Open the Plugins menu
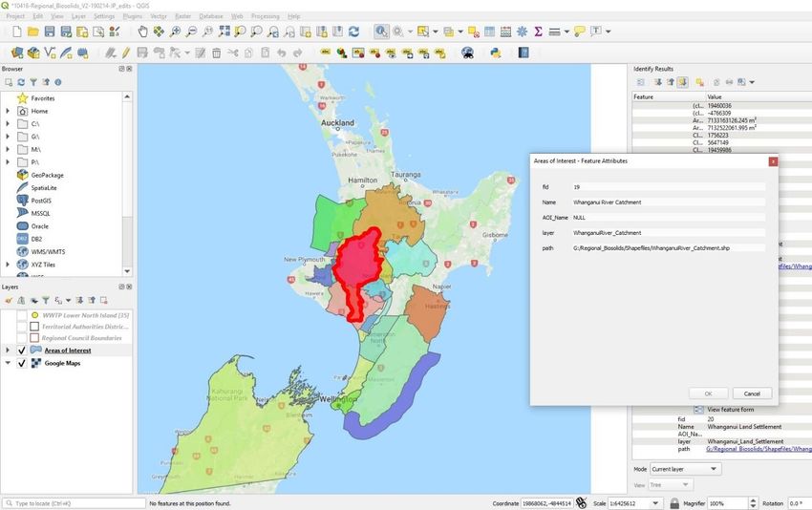This screenshot has height=510, width=812. pyautogui.click(x=133, y=16)
